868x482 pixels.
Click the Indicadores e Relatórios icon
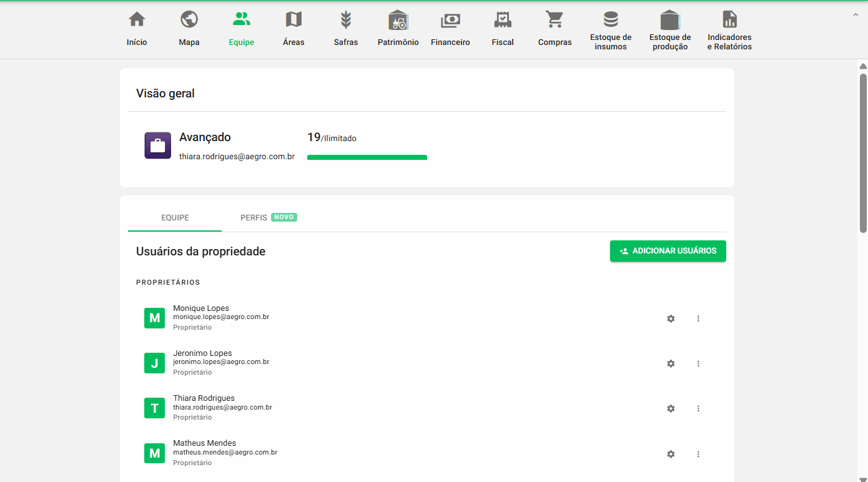click(729, 19)
